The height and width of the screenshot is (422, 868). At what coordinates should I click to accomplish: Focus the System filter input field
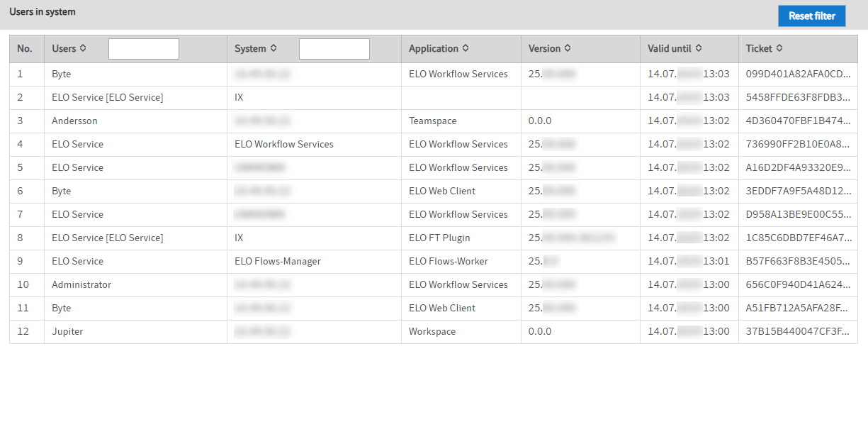[334, 49]
